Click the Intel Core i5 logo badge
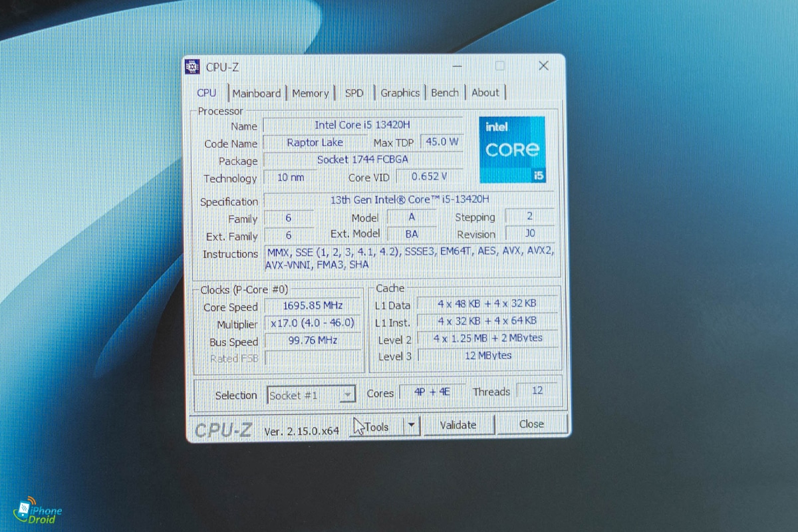798x532 pixels. click(512, 150)
